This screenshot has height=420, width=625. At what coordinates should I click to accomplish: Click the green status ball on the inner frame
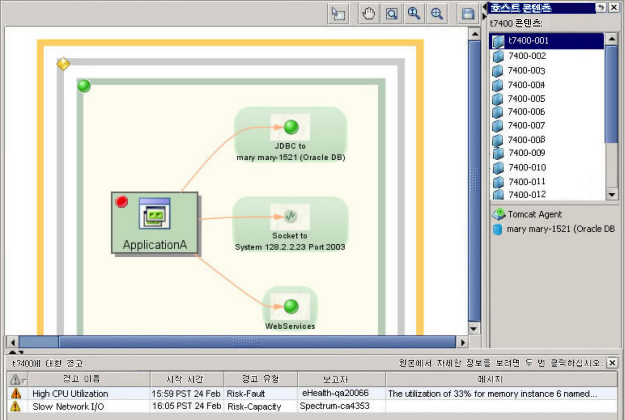tap(84, 86)
